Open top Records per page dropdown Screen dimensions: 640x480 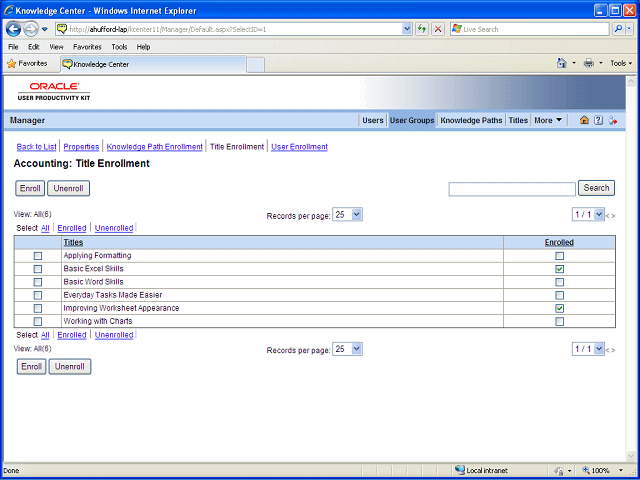coord(347,215)
